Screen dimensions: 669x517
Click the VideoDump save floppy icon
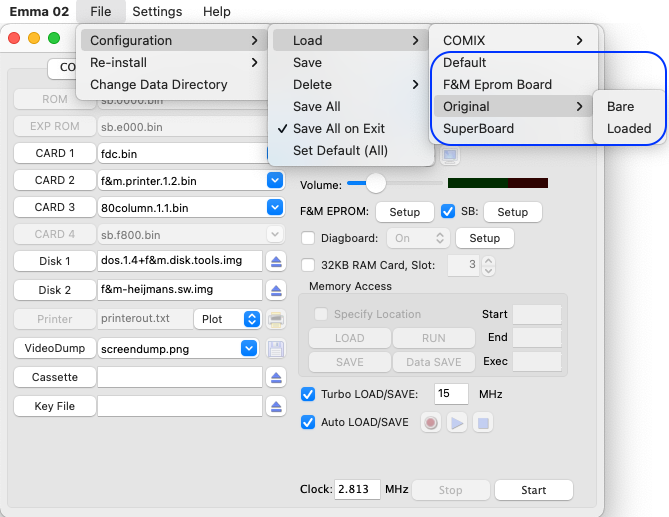click(276, 349)
